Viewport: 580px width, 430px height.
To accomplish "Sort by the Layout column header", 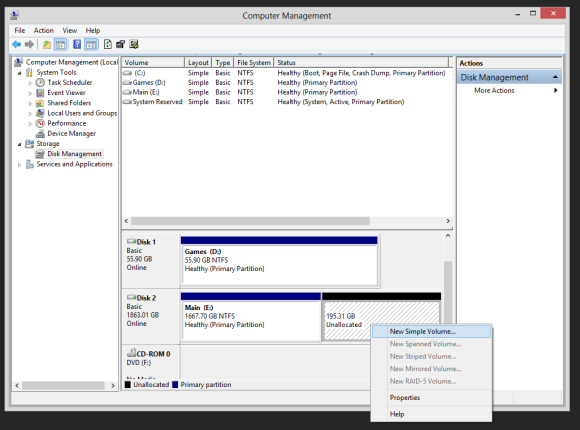I will pyautogui.click(x=198, y=63).
